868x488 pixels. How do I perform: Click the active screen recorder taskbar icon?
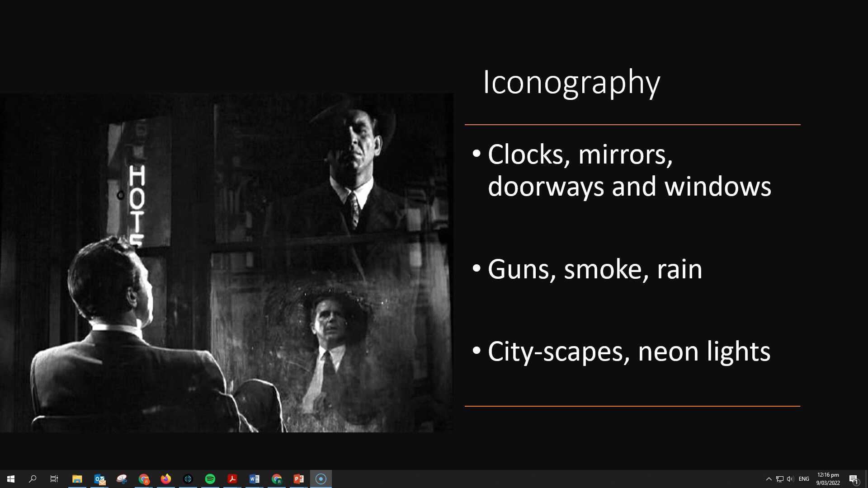[321, 479]
